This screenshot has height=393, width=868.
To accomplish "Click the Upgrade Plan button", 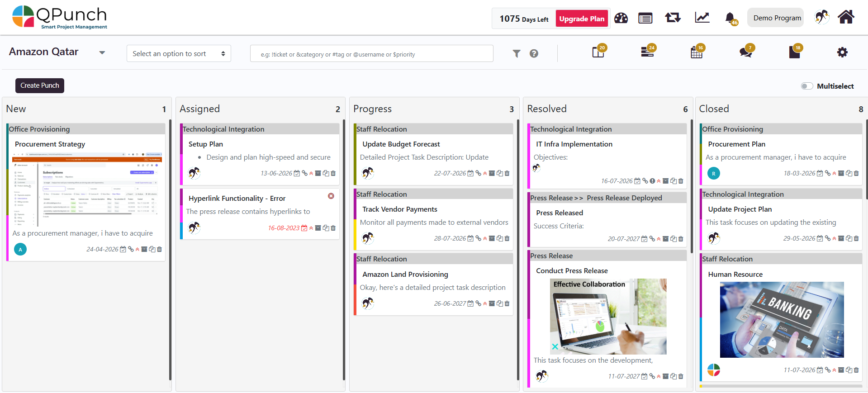I will point(581,19).
